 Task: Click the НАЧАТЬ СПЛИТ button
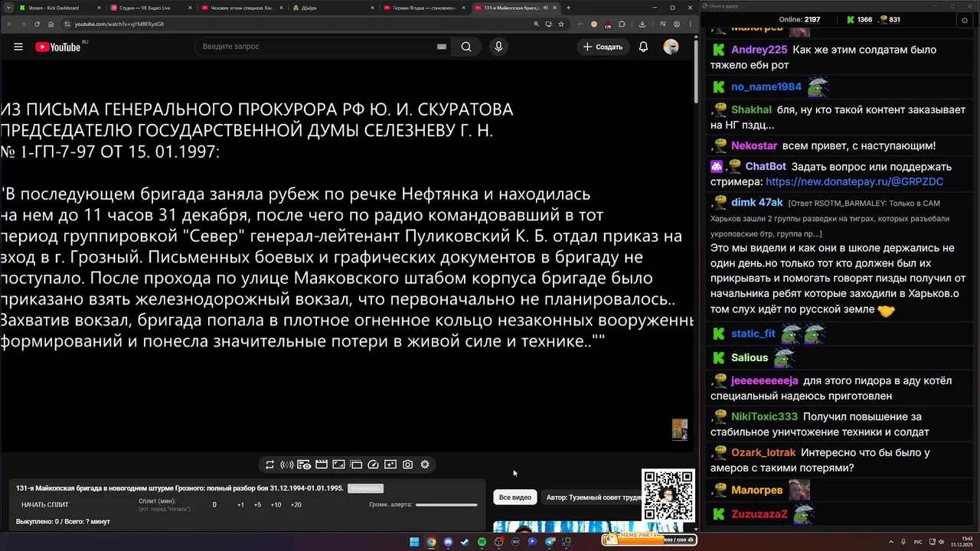pyautogui.click(x=45, y=505)
